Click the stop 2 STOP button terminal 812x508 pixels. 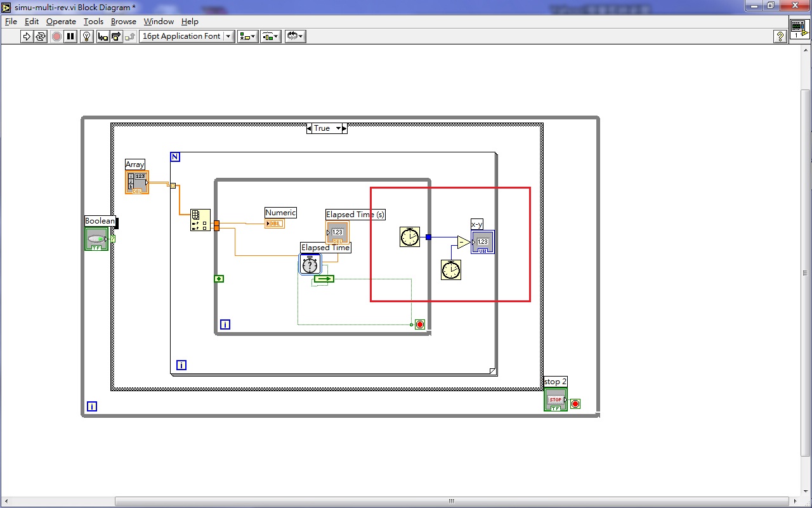click(x=554, y=399)
